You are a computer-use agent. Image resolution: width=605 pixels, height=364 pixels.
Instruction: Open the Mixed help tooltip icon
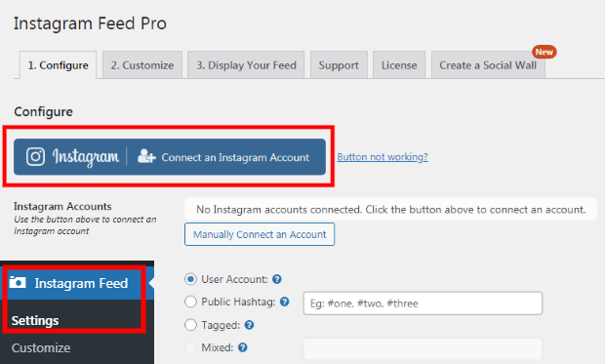pos(242,347)
